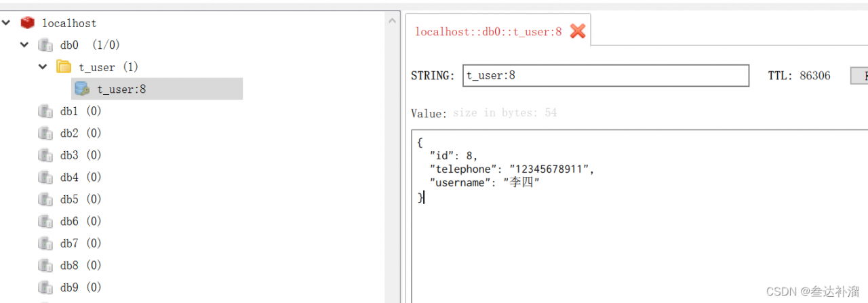Open database db3 (0)

81,155
